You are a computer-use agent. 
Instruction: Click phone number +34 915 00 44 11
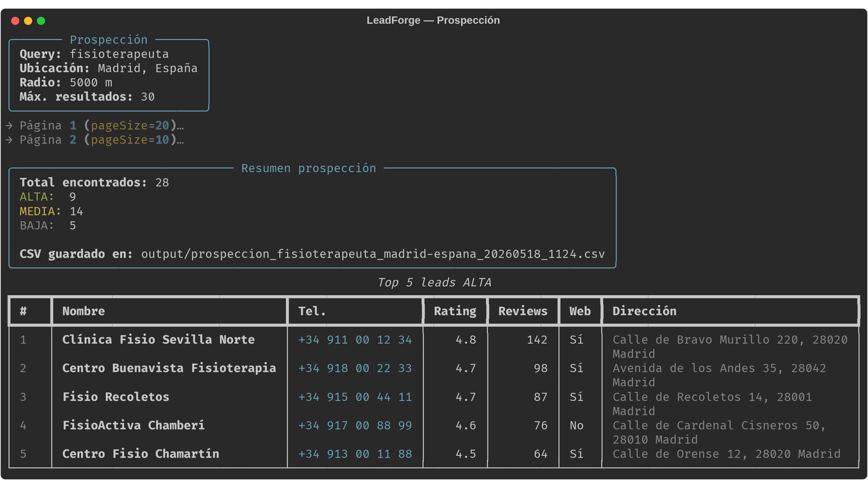click(355, 397)
